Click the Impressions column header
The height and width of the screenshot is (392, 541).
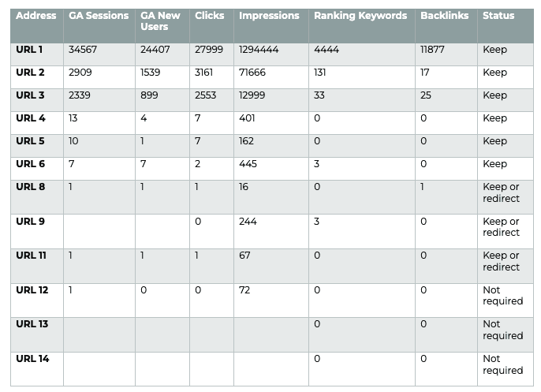[x=269, y=16]
